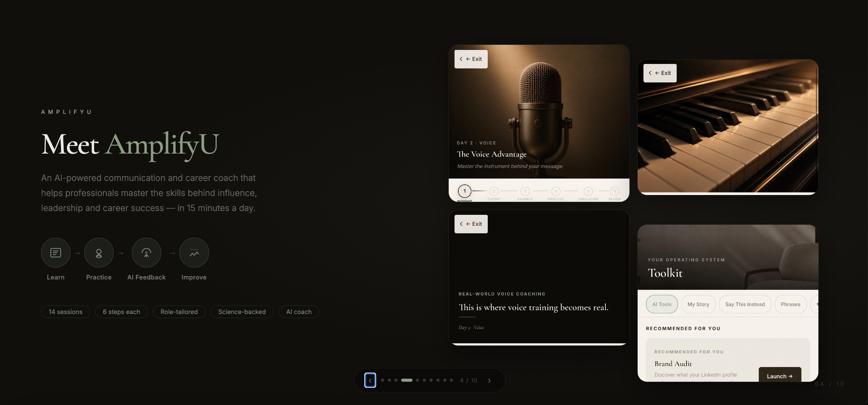This screenshot has width=868, height=405.
Task: Click 'Master the instrument behind your message' subtitle
Action: click(x=510, y=166)
